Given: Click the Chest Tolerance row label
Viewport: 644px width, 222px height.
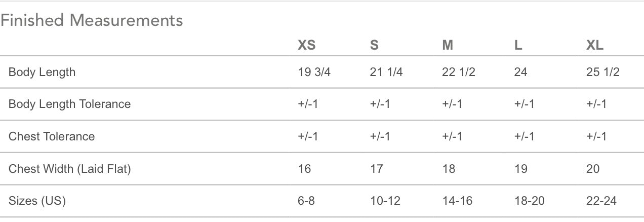Looking at the screenshot, I should [52, 136].
